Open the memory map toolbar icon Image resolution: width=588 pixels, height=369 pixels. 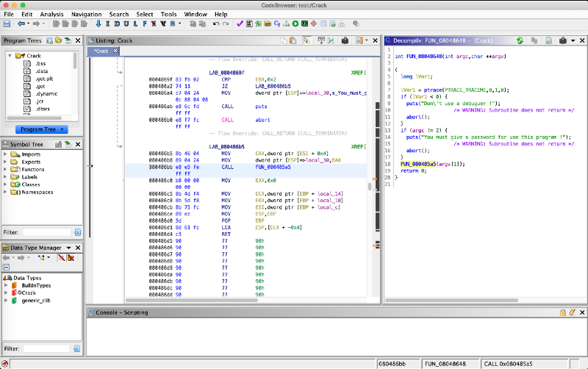[x=304, y=24]
